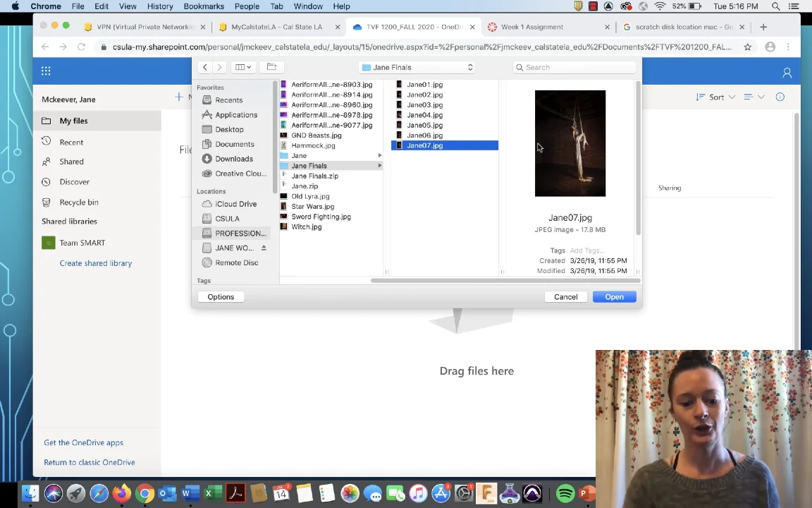The image size is (812, 508).
Task: Open the History menu in menu bar
Action: click(159, 6)
